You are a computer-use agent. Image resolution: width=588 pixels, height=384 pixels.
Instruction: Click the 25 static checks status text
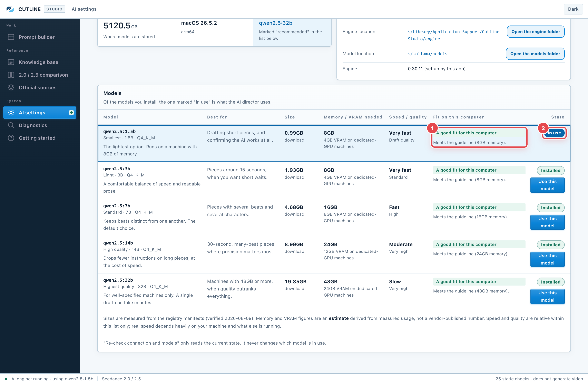coord(539,379)
